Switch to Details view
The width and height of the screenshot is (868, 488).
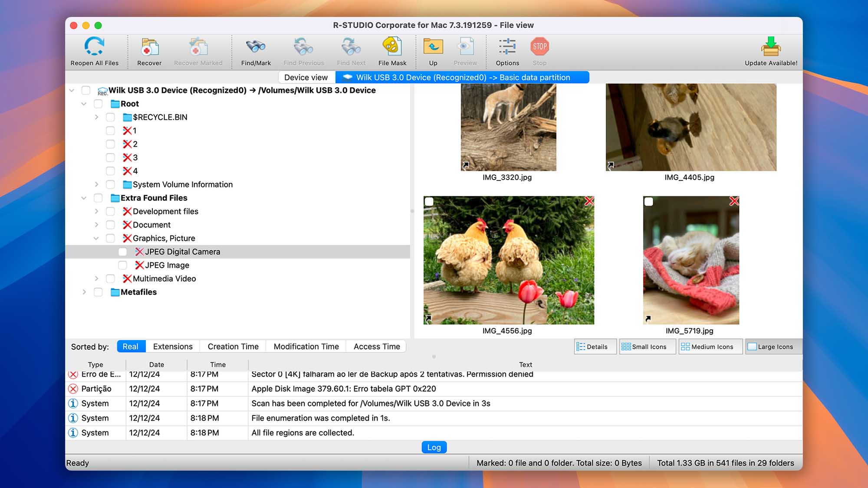click(595, 347)
